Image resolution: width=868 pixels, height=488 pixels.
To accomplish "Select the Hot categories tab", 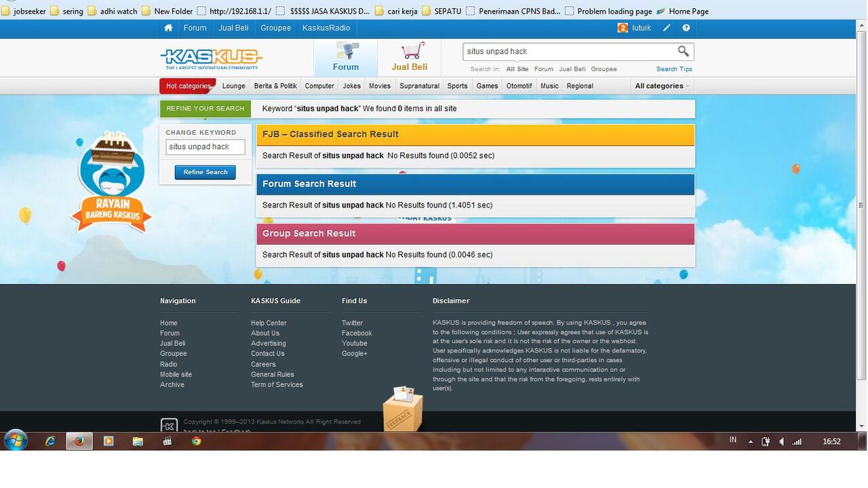I will [188, 86].
